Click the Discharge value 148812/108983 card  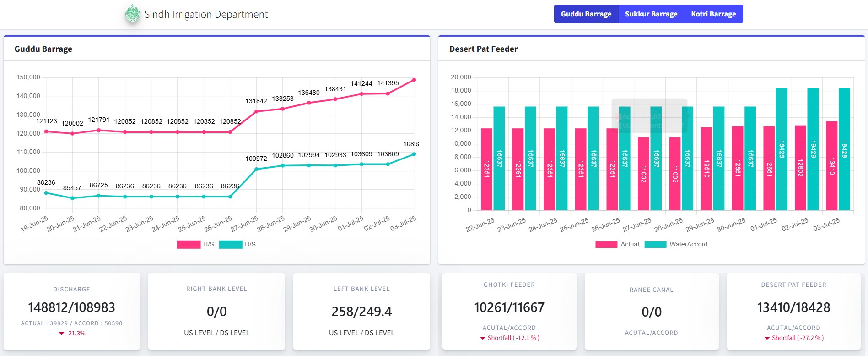point(71,307)
